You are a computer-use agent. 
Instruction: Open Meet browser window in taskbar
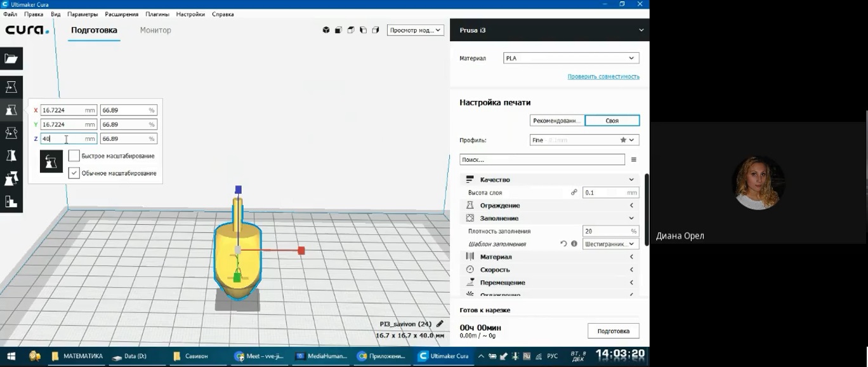(260, 356)
